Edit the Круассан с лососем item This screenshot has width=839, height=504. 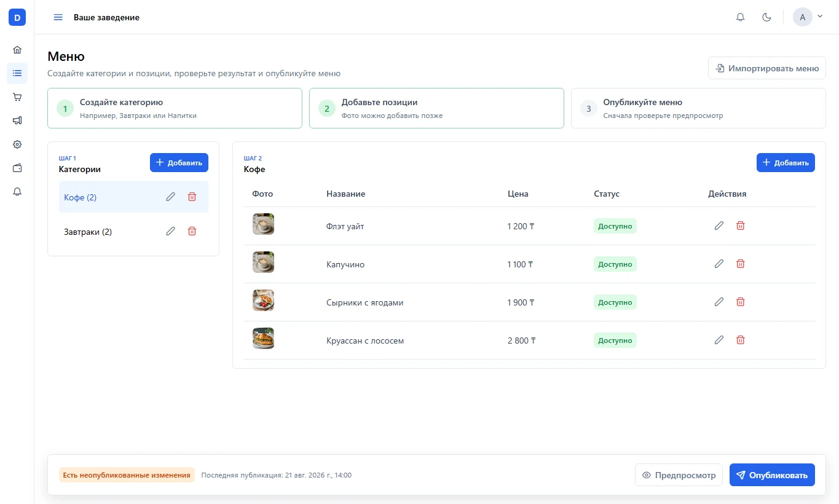tap(719, 340)
